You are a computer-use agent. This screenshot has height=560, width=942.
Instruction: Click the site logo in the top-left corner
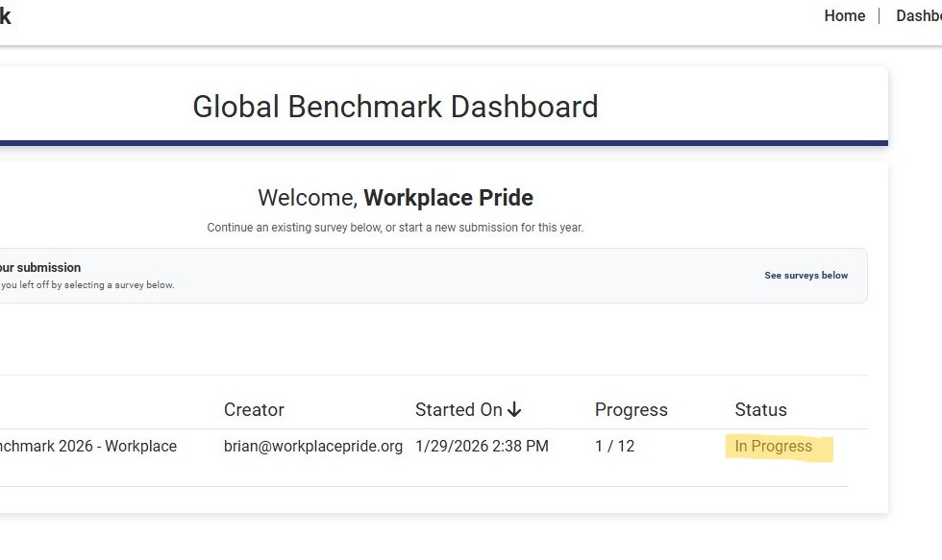(x=6, y=16)
